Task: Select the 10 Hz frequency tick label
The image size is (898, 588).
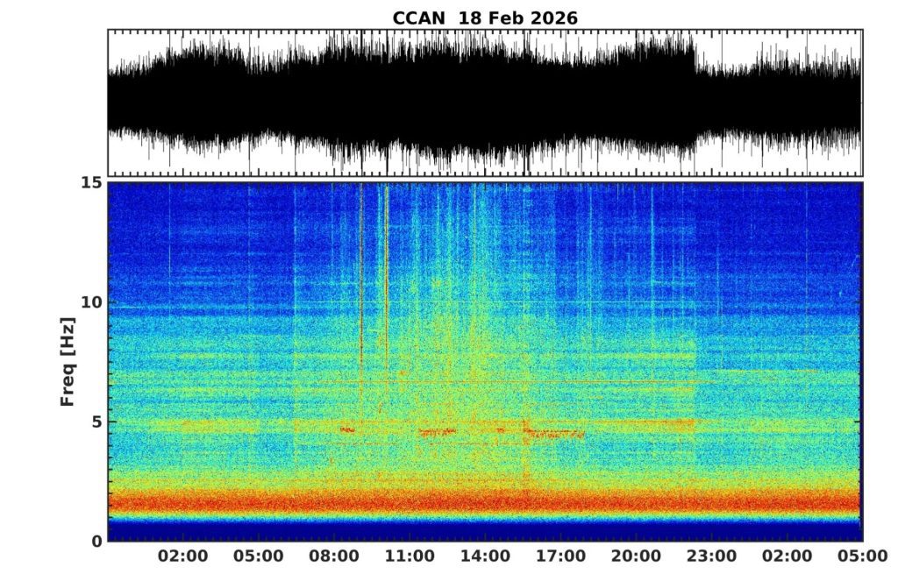Action: pyautogui.click(x=92, y=302)
